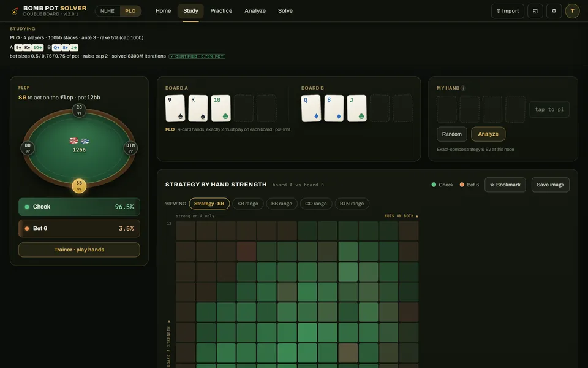Viewport: 588px width, 368px height.
Task: Click Save image button
Action: pyautogui.click(x=551, y=185)
